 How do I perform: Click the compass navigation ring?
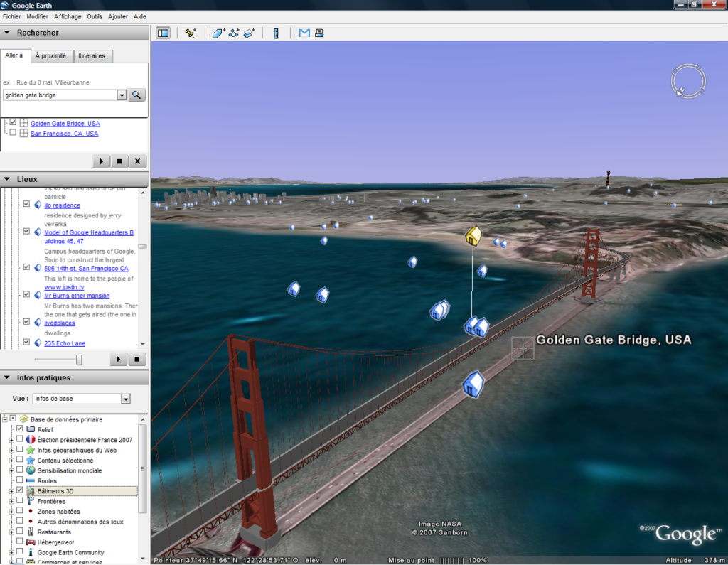click(688, 81)
